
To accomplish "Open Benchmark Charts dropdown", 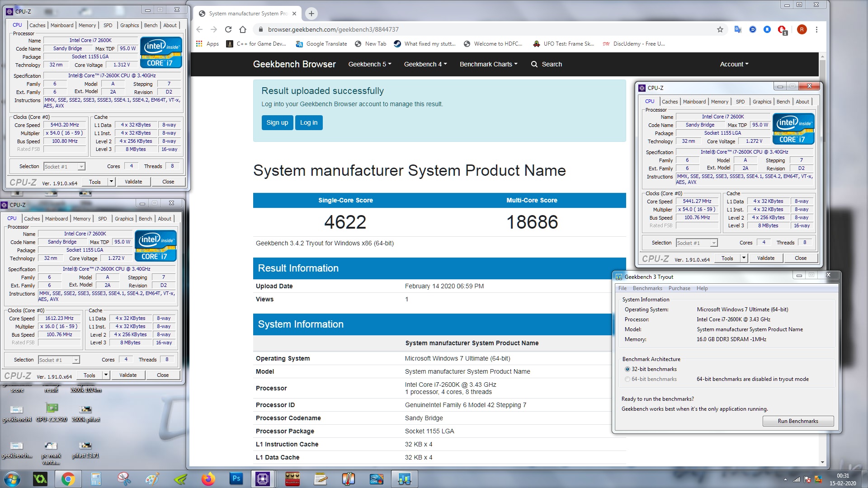I will pos(489,64).
